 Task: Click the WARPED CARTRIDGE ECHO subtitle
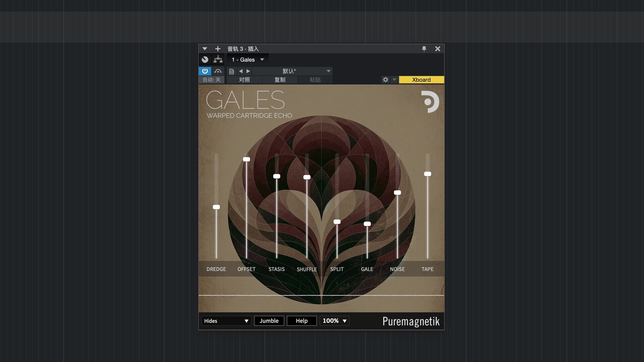click(x=249, y=116)
